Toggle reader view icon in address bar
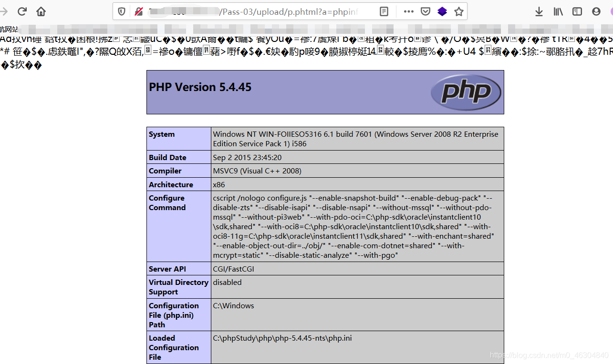Viewport: 613px width, 364px height. point(384,11)
